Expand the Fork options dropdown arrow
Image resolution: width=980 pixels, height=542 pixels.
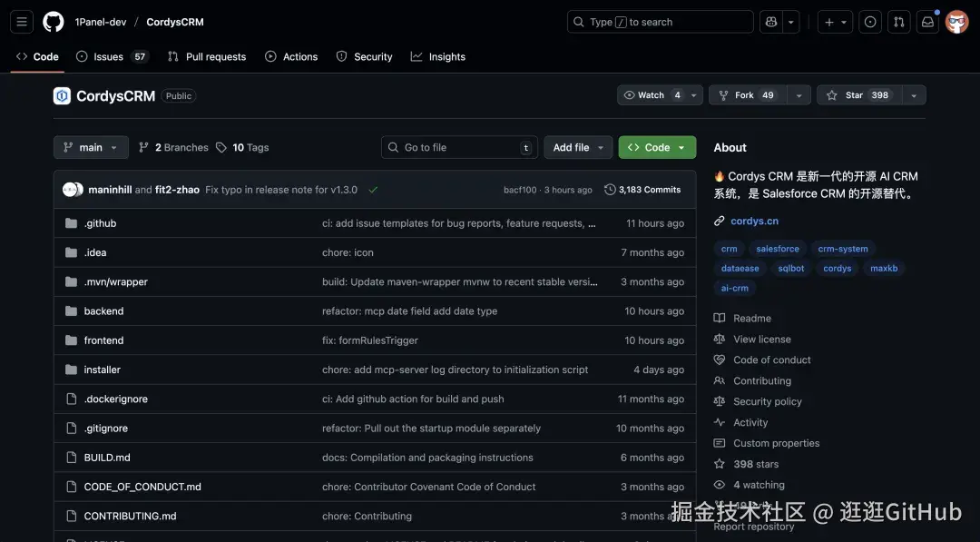[x=799, y=95]
